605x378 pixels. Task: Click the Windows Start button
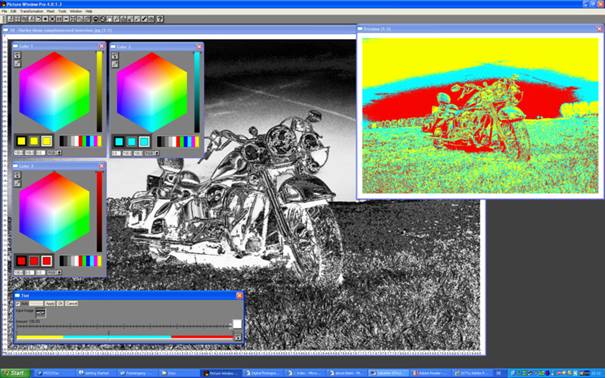15,373
